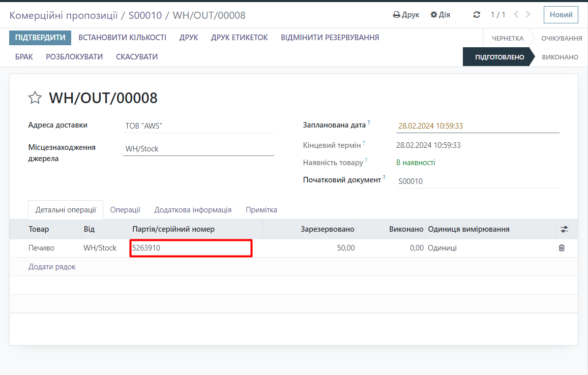Image resolution: width=588 pixels, height=375 pixels.
Task: Switch to the Операції tab
Action: 125,210
